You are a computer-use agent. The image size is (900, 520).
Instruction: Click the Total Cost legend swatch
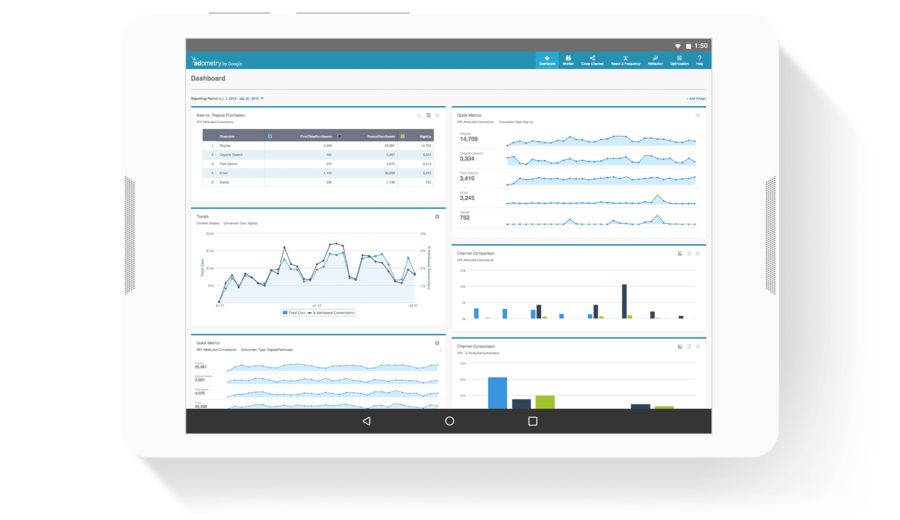286,312
